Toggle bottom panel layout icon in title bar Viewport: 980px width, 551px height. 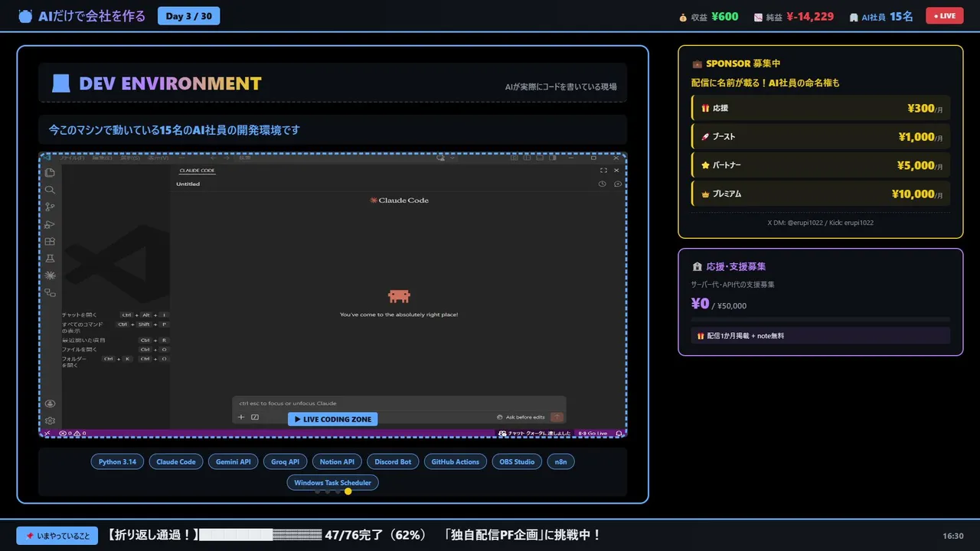(540, 158)
